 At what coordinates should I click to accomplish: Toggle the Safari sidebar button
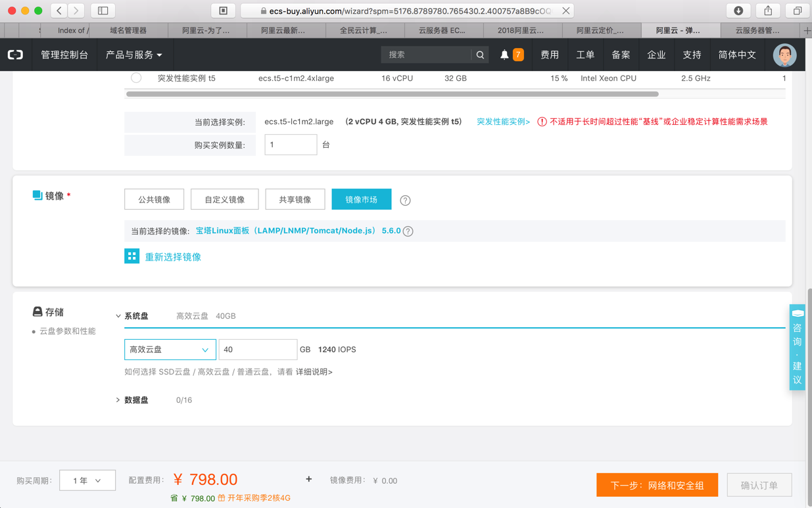coord(103,11)
